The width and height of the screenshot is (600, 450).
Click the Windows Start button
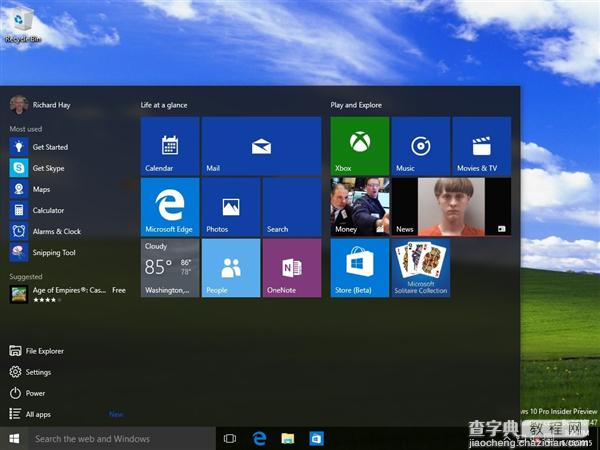(14, 439)
